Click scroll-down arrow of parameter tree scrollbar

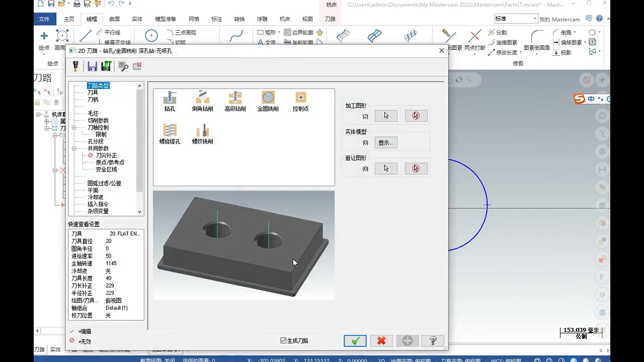pyautogui.click(x=140, y=212)
